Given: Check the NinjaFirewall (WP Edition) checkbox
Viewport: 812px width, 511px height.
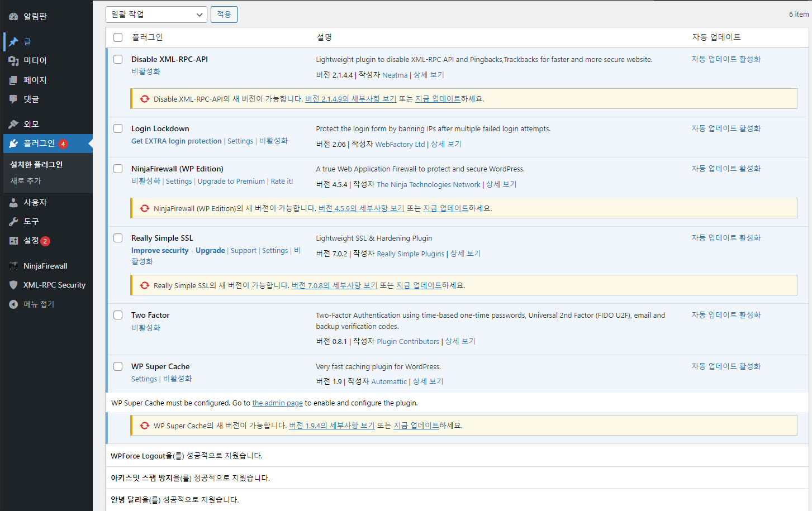Looking at the screenshot, I should 118,169.
